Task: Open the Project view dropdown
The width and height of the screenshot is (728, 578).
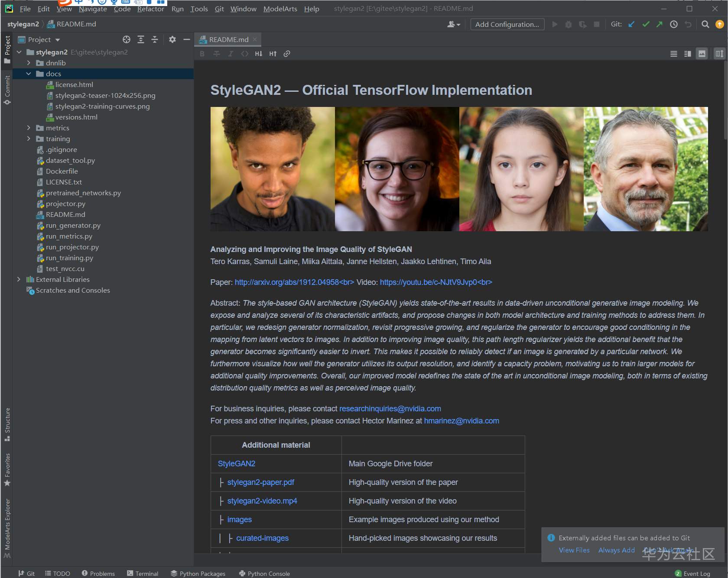Action: click(x=57, y=40)
